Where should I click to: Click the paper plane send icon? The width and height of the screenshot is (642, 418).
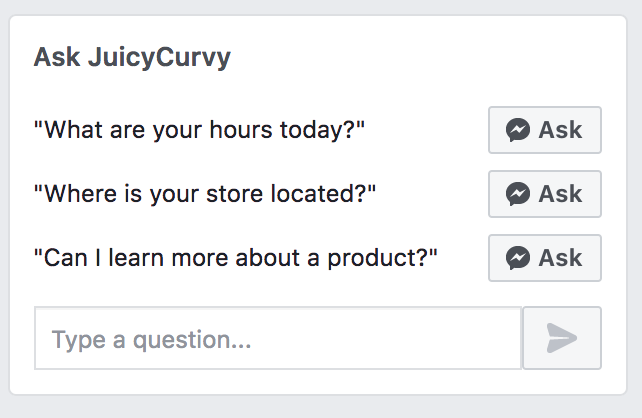(562, 338)
